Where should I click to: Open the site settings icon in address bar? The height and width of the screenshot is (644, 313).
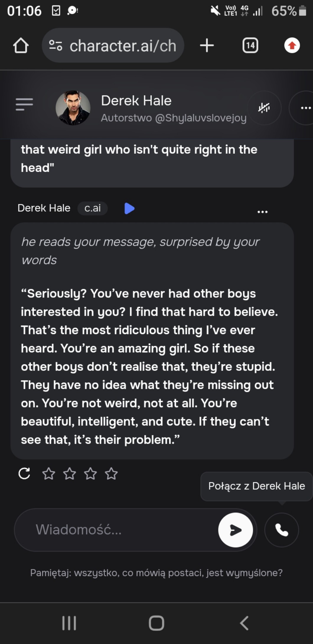tap(56, 46)
